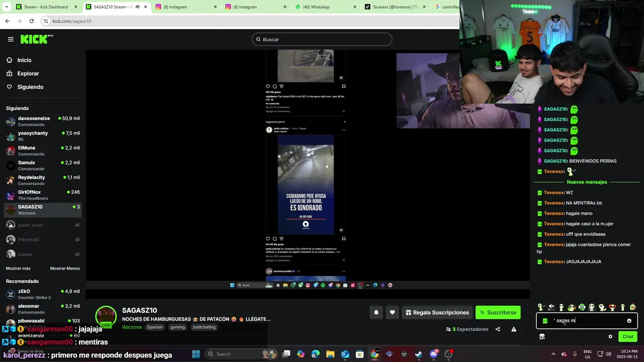Open alexomar recommended channel
The width and height of the screenshot is (644, 362).
coord(43,309)
